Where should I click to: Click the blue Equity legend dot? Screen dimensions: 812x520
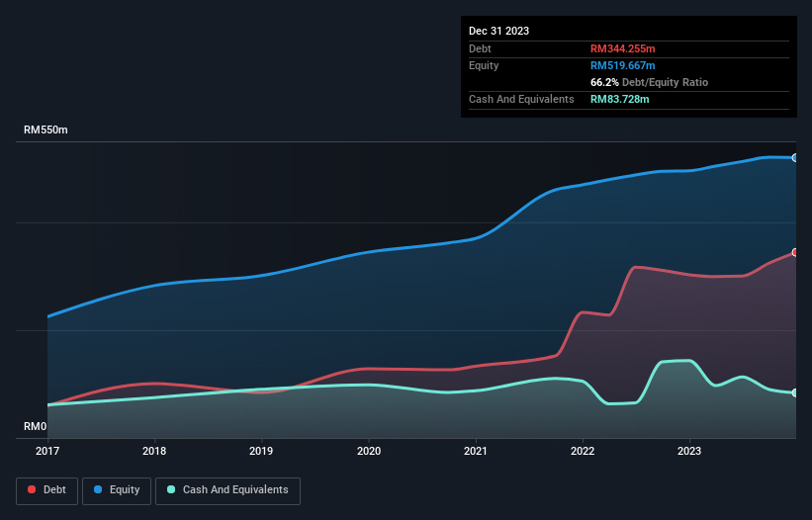98,489
